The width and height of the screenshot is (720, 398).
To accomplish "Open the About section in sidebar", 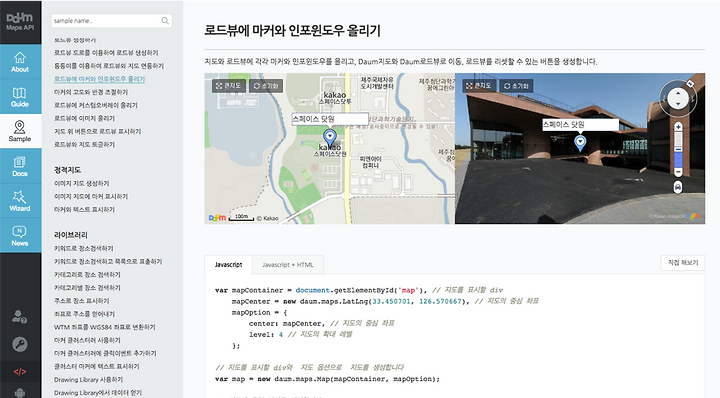I will tap(20, 62).
